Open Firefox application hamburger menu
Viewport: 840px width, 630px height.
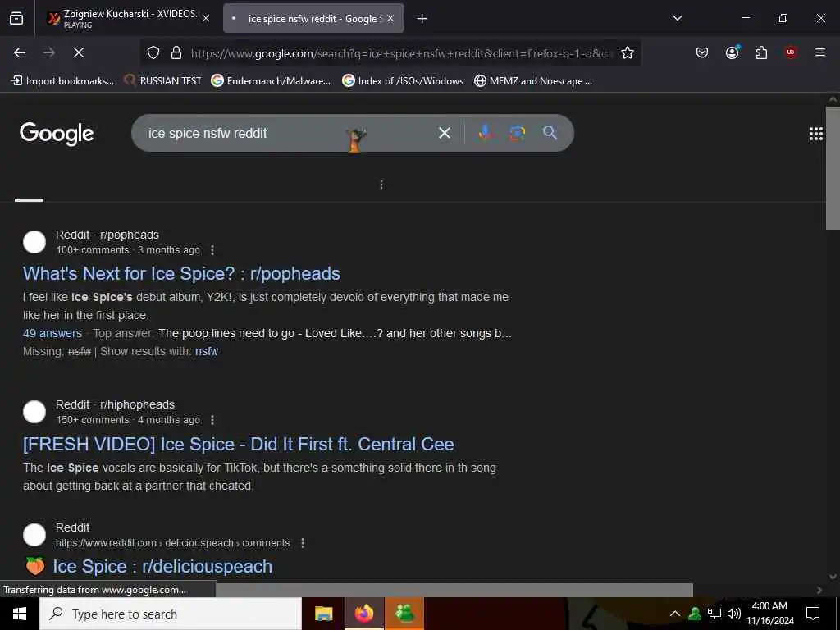pyautogui.click(x=820, y=52)
